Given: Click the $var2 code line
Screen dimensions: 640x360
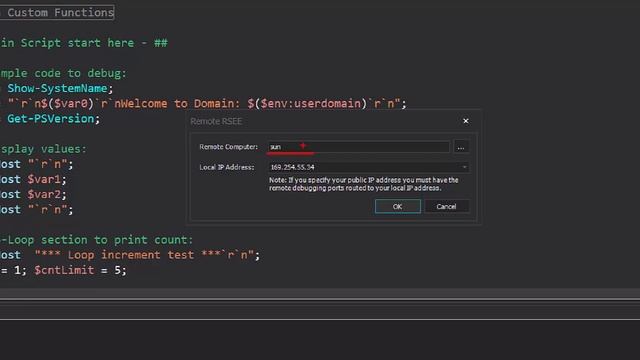Looking at the screenshot, I should tap(33, 194).
